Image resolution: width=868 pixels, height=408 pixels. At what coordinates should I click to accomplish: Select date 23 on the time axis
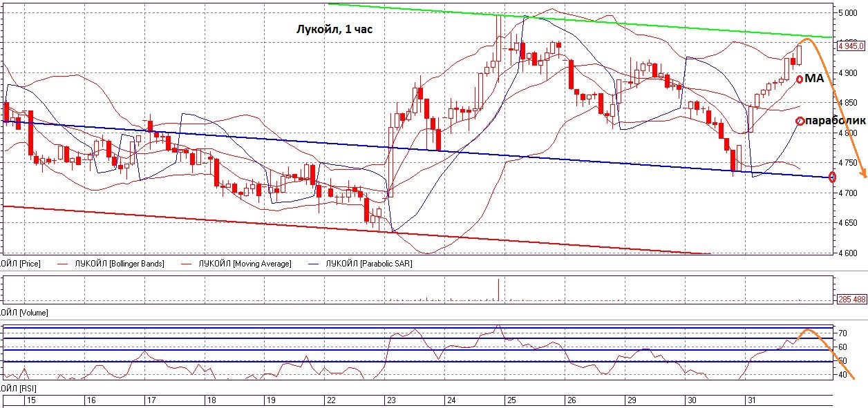(393, 400)
